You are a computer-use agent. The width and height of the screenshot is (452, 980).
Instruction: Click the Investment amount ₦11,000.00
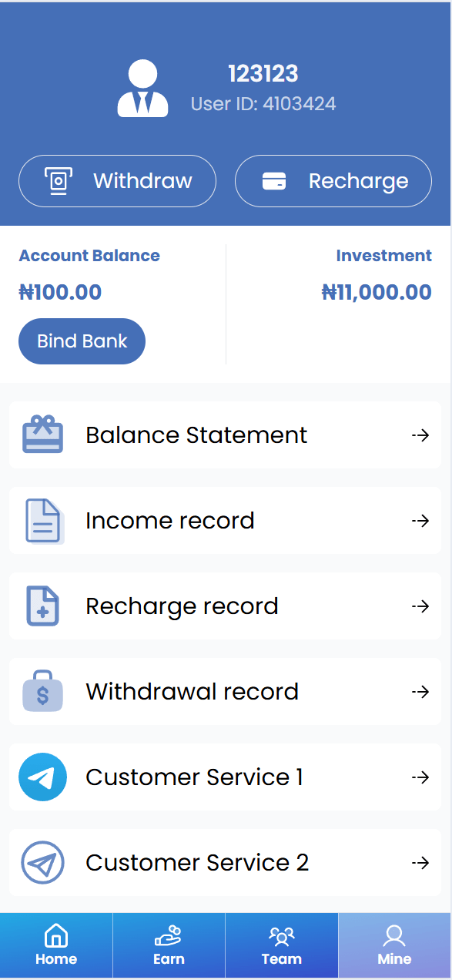pyautogui.click(x=377, y=292)
